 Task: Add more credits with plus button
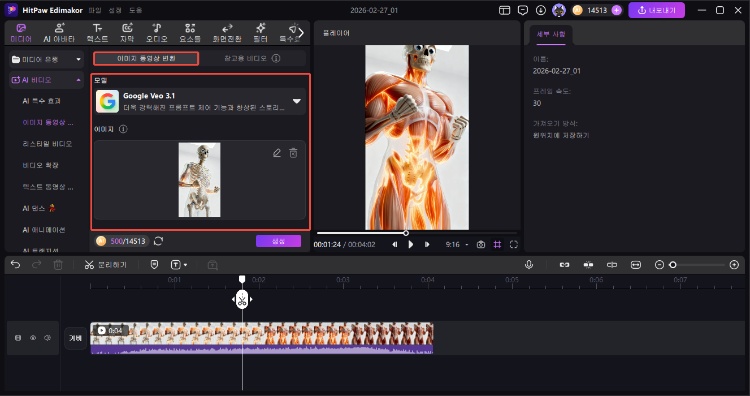pyautogui.click(x=617, y=10)
